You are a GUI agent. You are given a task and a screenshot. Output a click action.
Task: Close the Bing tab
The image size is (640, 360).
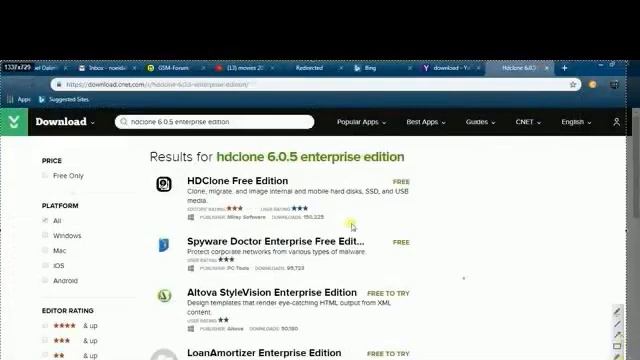410,68
